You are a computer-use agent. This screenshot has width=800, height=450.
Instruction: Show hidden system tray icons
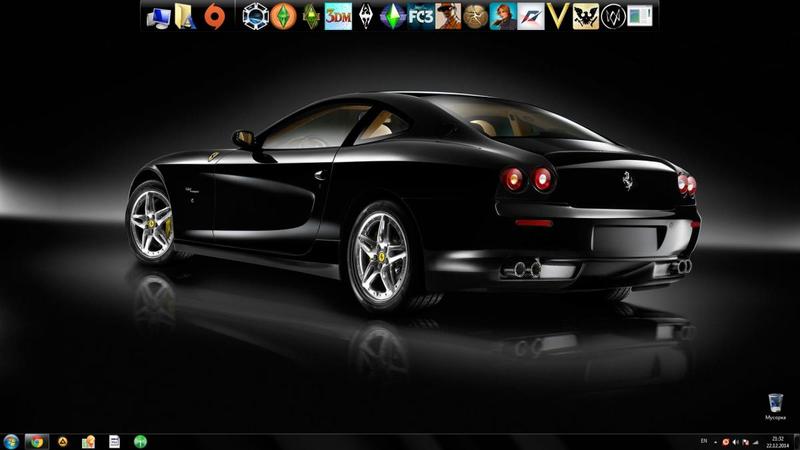tap(716, 441)
